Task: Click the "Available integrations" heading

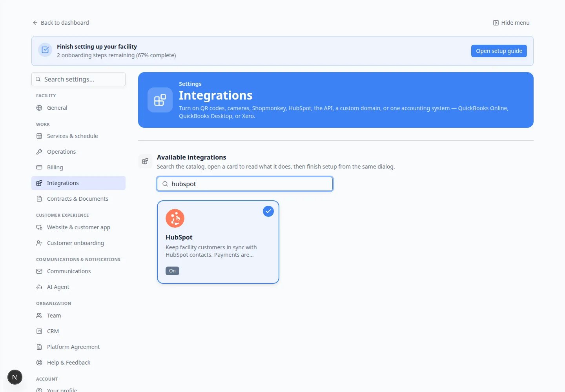Action: (191, 157)
